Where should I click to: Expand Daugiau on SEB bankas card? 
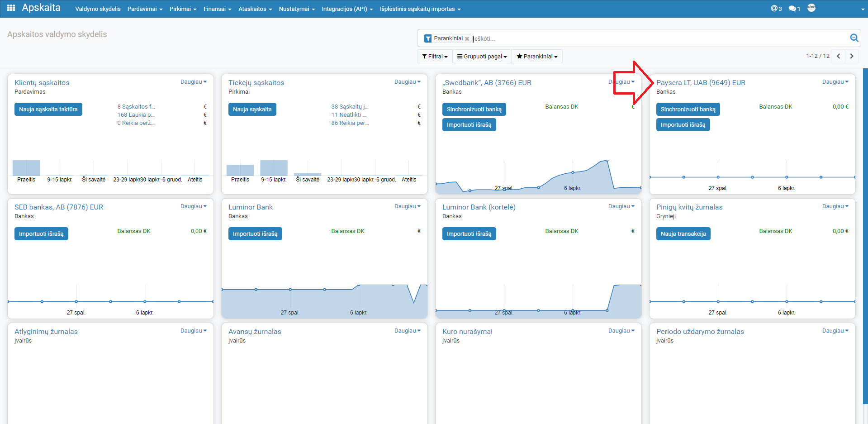click(194, 206)
